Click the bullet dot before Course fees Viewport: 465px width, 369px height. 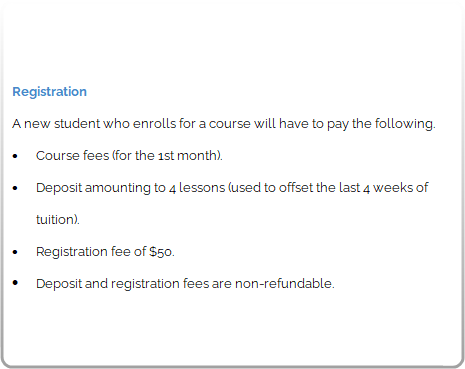point(15,156)
